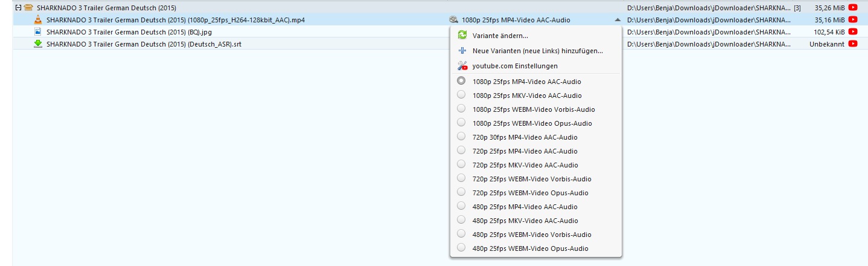Viewport: 868px width, 266px height.
Task: Select the SHARKNADO 3 package title row
Action: 440,8
